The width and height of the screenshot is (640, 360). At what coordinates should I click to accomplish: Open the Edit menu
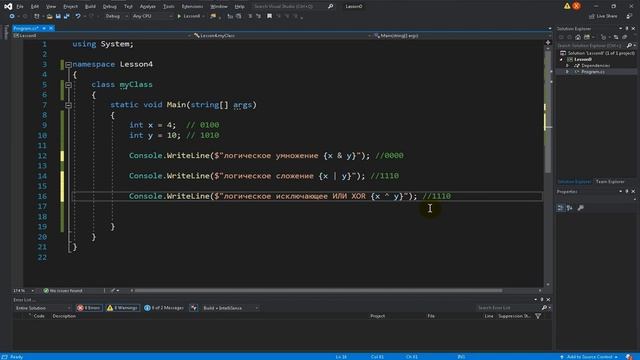pos(35,7)
